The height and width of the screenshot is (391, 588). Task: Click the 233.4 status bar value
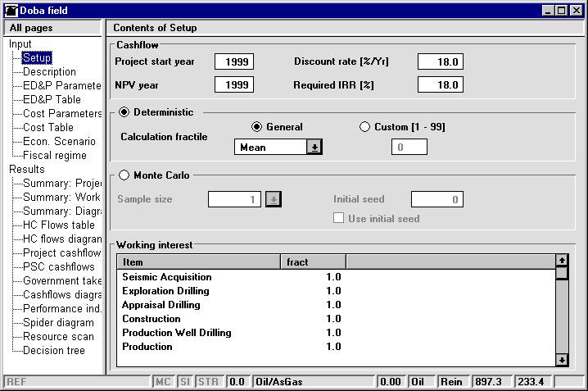533,382
